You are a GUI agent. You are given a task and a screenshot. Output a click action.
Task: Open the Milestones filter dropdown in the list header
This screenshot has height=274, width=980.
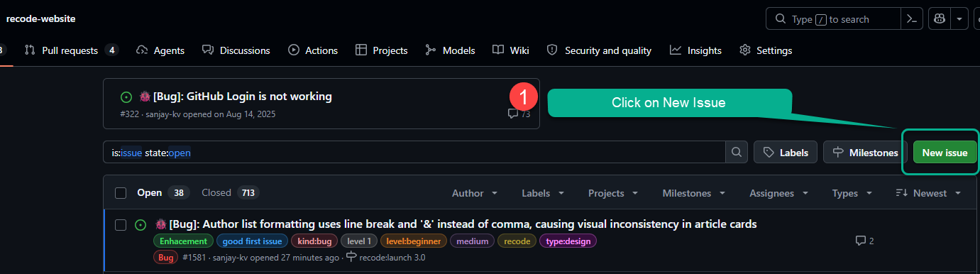(693, 193)
